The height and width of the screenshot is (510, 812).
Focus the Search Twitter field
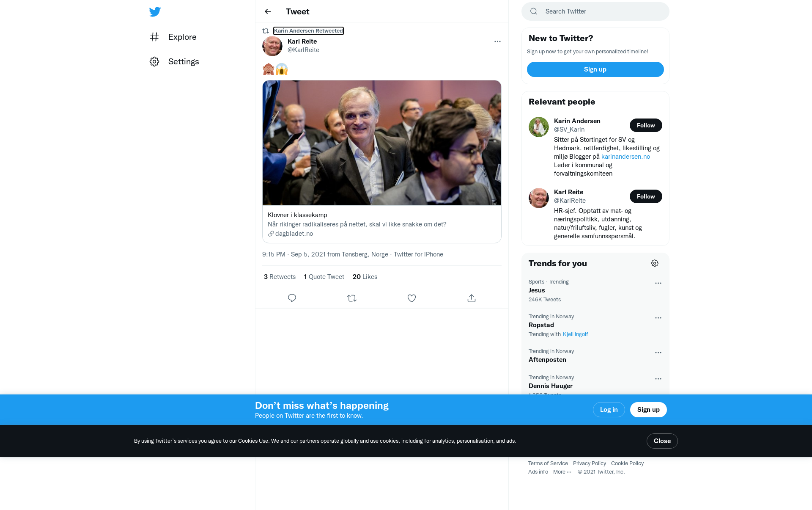pos(595,11)
